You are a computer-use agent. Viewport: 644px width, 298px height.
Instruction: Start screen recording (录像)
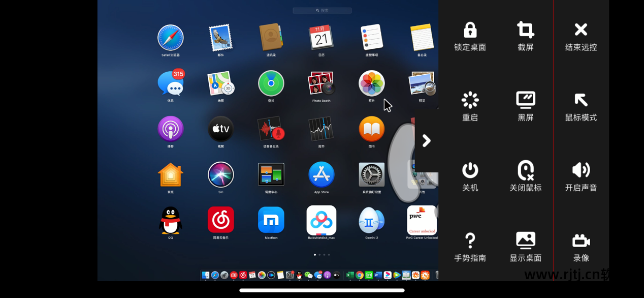581,247
